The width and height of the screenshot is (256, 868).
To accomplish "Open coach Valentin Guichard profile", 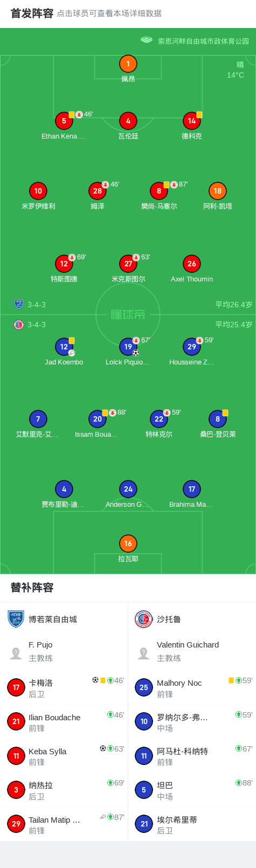I will point(192,651).
